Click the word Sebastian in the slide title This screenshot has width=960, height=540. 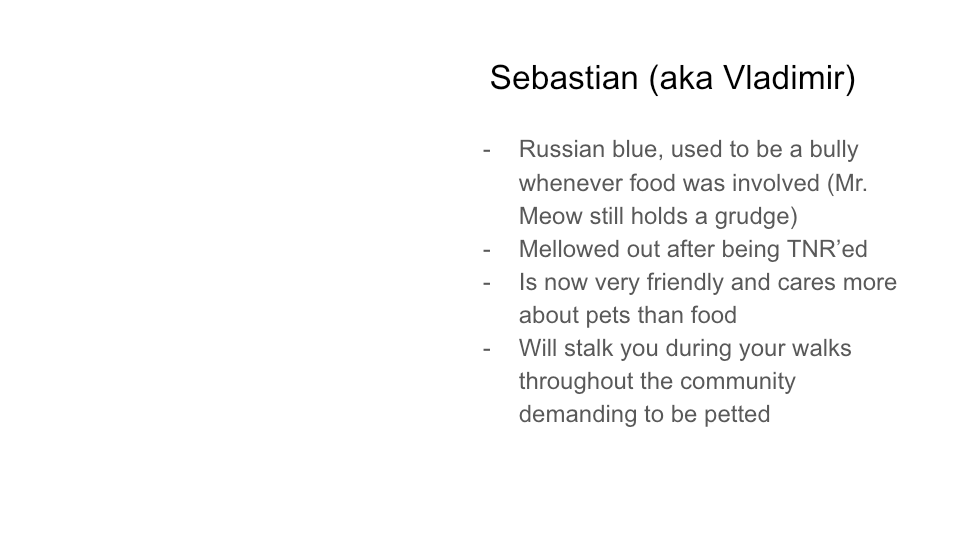point(564,78)
